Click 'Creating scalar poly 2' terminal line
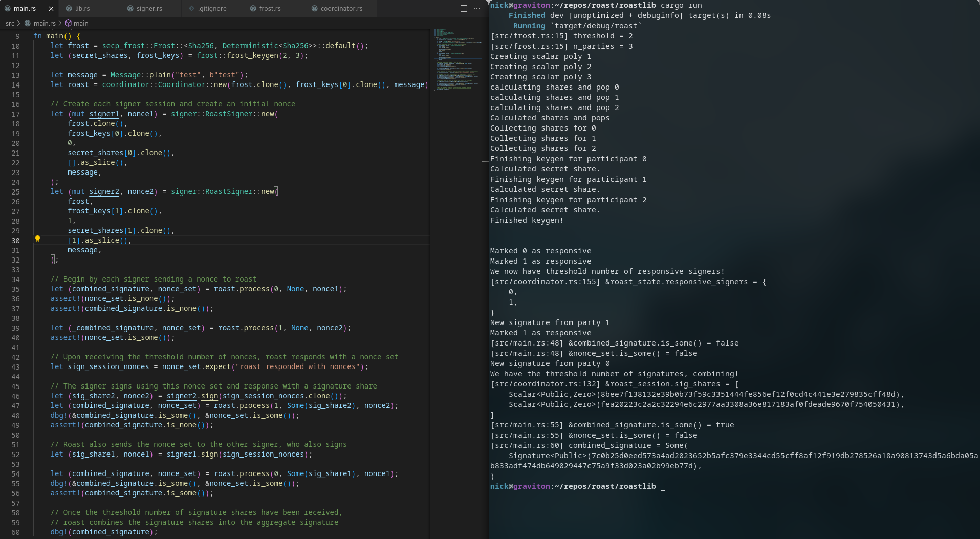This screenshot has height=539, width=980. pos(541,67)
